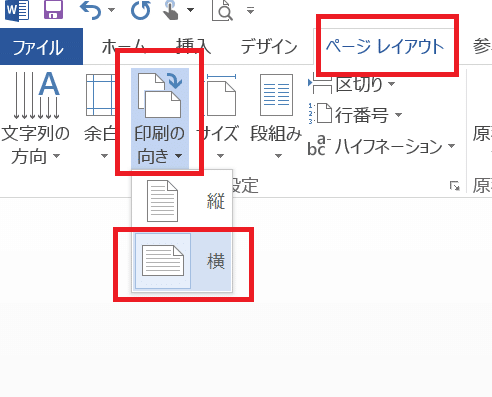Open the 段組み columns menu

coord(276,117)
